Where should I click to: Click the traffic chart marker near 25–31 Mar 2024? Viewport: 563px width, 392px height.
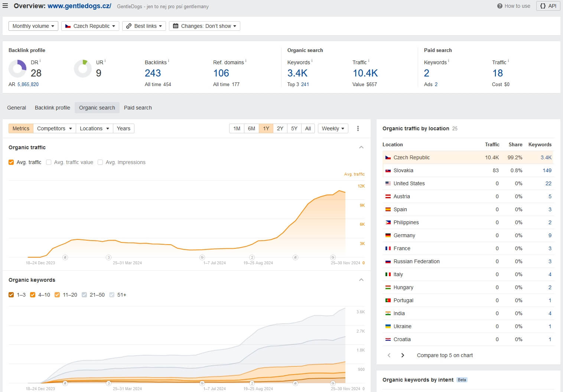[108, 257]
